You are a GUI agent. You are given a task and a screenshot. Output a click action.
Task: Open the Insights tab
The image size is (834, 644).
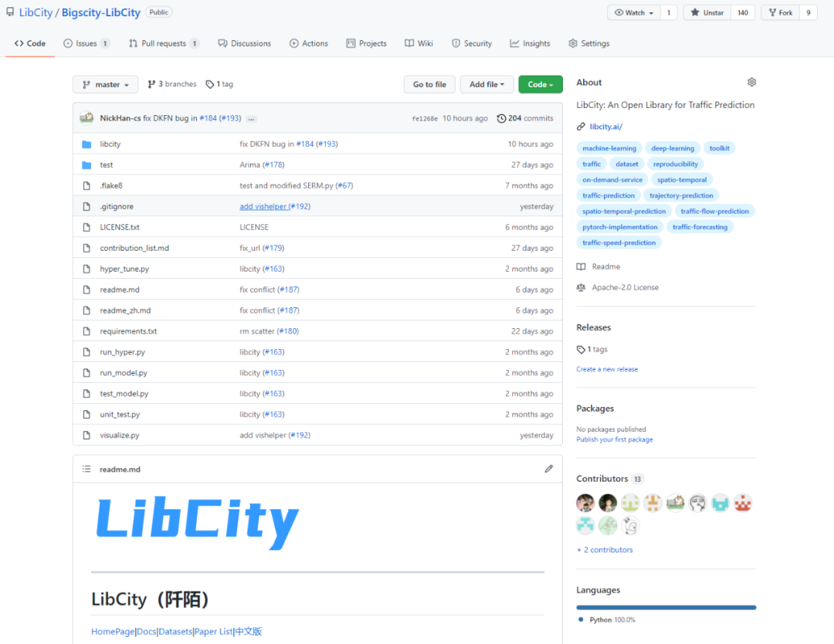[531, 43]
